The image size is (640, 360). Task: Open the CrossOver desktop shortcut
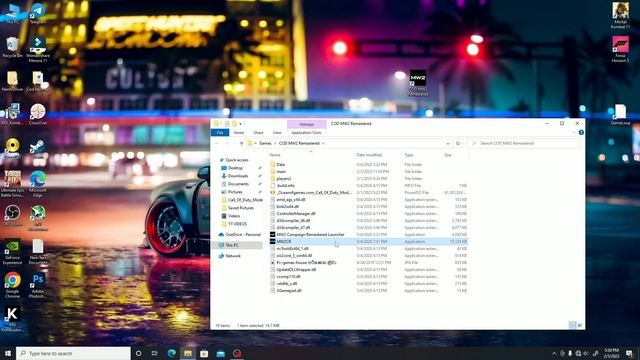(x=38, y=114)
